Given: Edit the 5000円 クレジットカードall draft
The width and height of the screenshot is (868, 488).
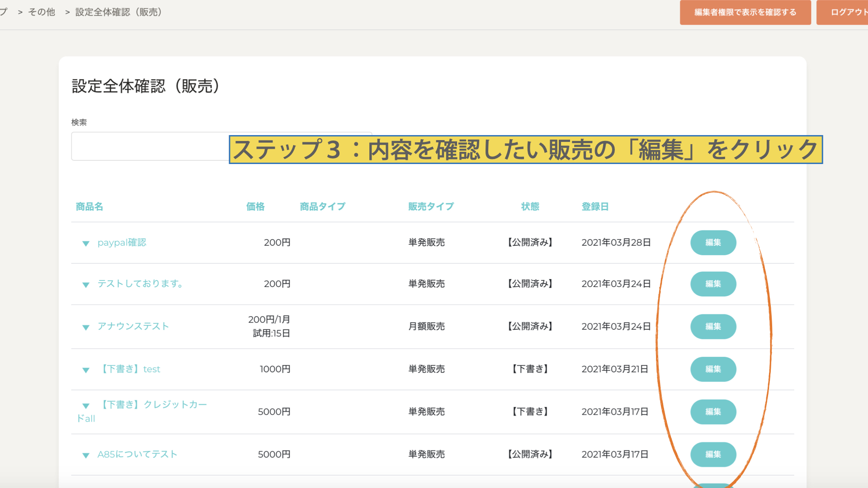Looking at the screenshot, I should (713, 412).
